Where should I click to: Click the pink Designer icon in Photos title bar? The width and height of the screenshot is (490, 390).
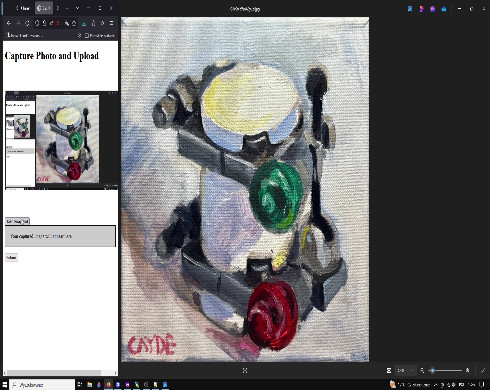coord(421,9)
